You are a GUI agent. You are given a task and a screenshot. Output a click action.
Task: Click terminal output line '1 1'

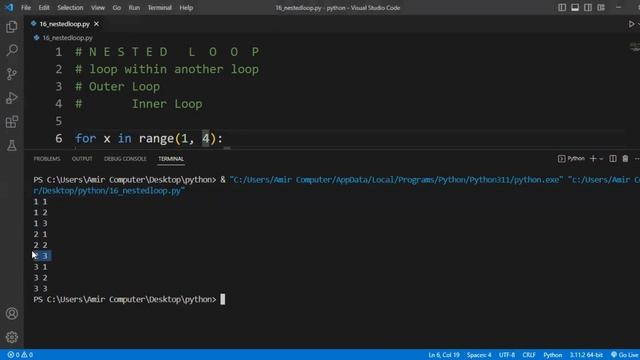pos(40,202)
